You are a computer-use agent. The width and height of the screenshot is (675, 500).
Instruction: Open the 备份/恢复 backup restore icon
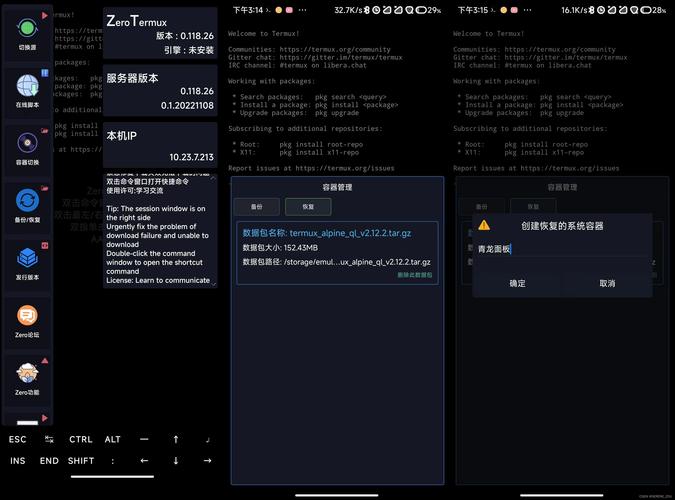(27, 201)
